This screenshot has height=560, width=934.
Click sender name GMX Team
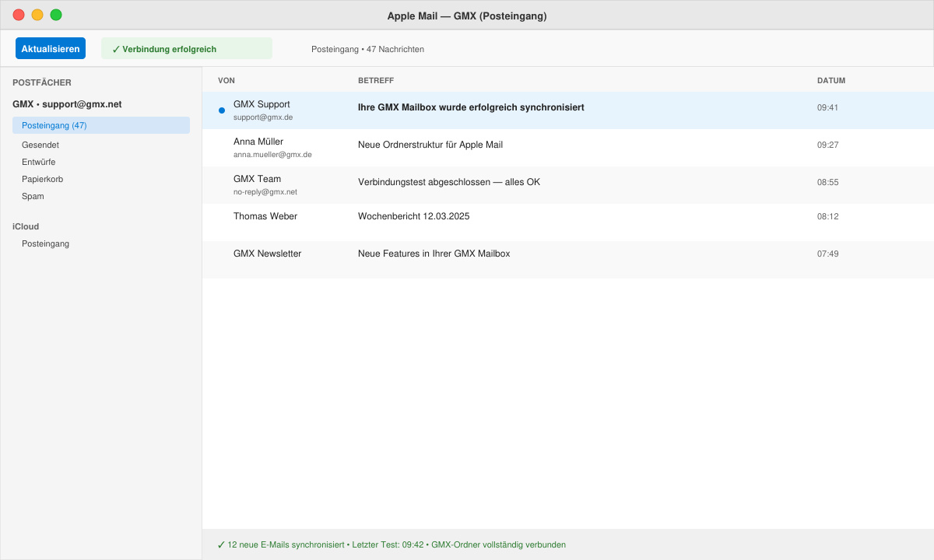[x=257, y=179]
